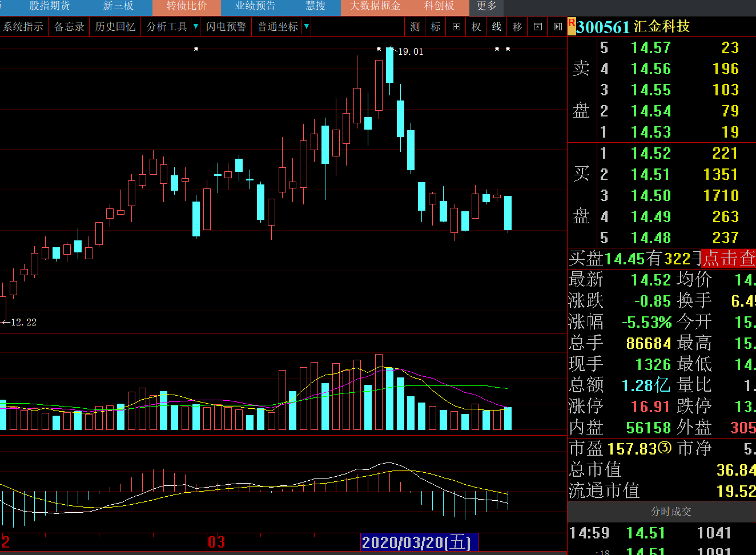Click the 分时成交 panel header
This screenshot has height=555, width=756.
point(671,512)
